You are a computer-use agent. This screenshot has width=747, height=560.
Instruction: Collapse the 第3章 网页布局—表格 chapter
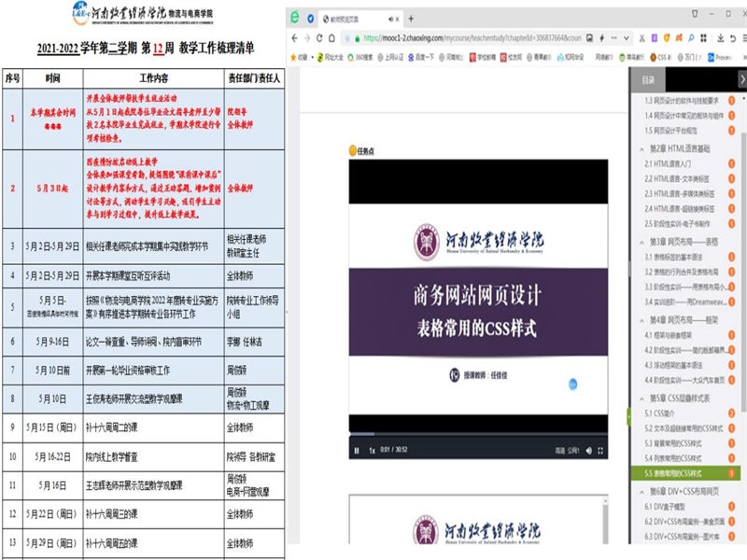coord(642,241)
